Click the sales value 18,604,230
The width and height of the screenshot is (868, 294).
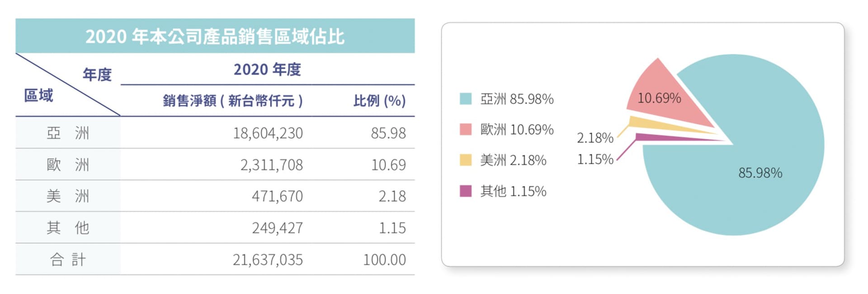click(268, 133)
